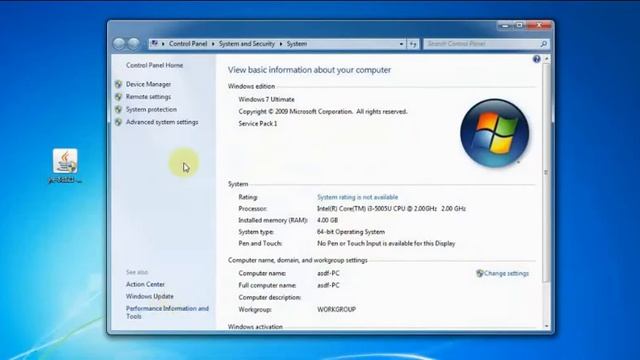Click the Change settings shield icon
This screenshot has width=640, height=360.
pos(480,273)
